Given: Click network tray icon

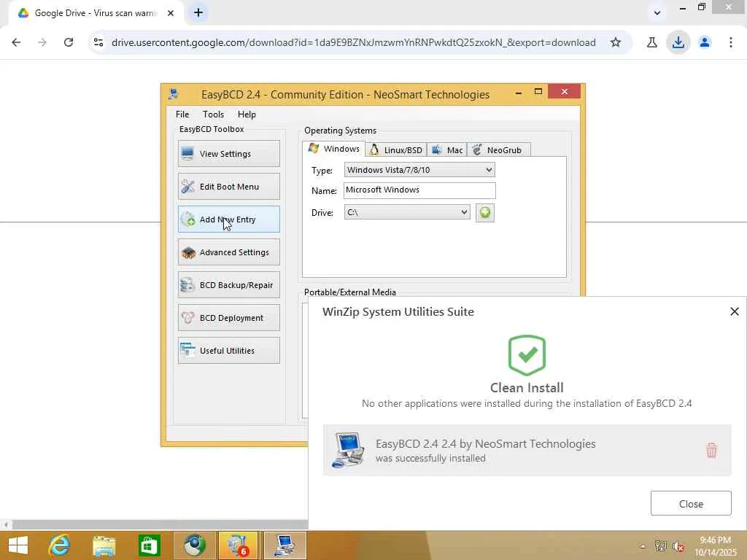Looking at the screenshot, I should click(660, 545).
